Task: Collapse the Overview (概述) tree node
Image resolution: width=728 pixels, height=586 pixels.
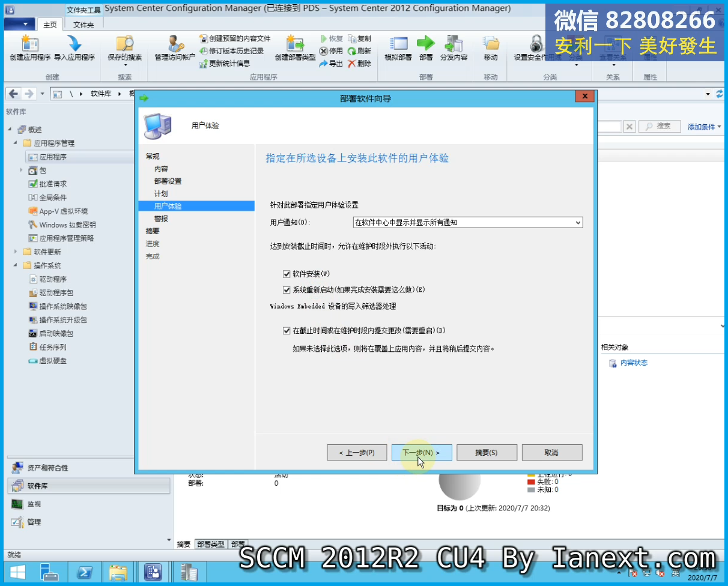Action: 10,130
